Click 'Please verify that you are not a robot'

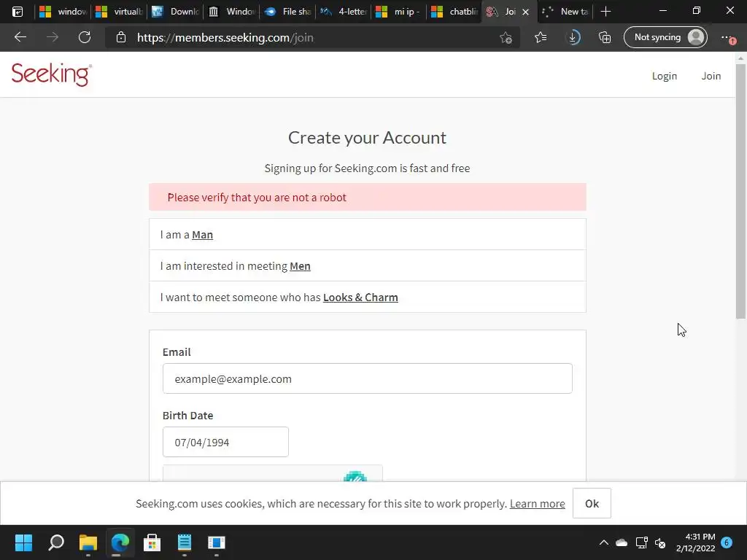[x=257, y=198]
